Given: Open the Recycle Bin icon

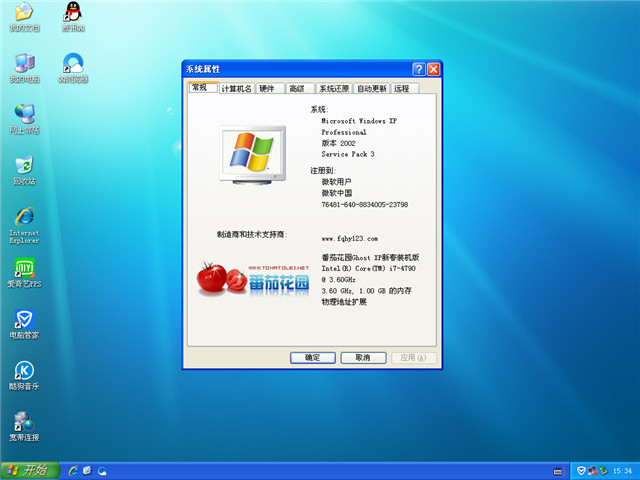Looking at the screenshot, I should point(24,170).
